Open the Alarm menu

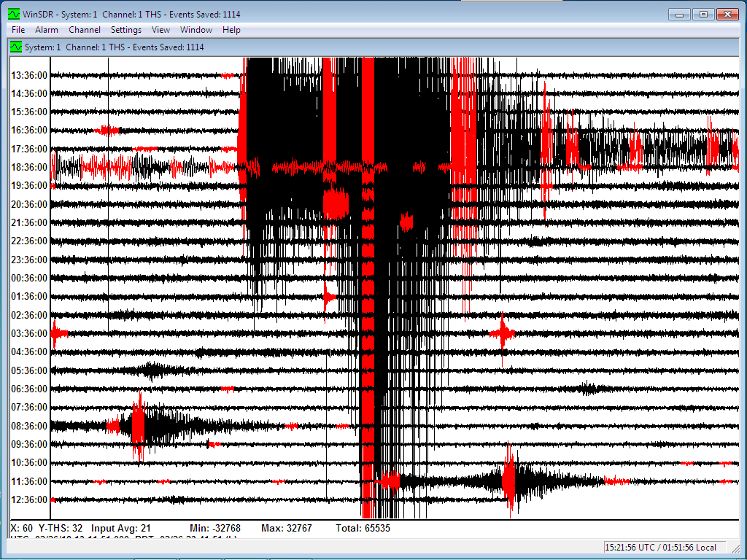tap(47, 30)
